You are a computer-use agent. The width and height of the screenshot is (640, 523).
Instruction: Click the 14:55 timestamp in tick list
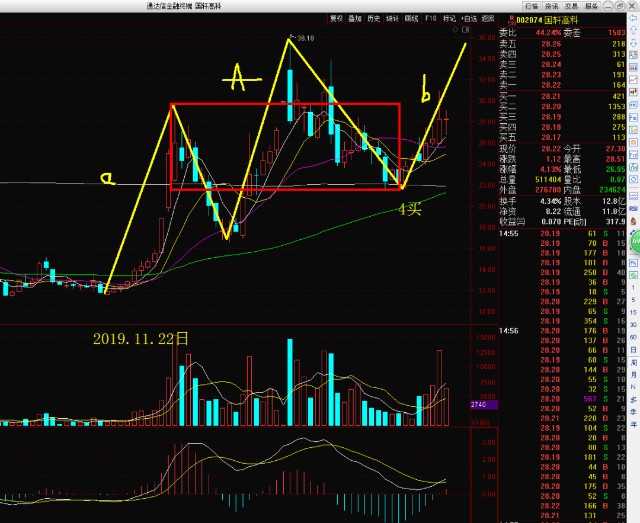click(509, 234)
